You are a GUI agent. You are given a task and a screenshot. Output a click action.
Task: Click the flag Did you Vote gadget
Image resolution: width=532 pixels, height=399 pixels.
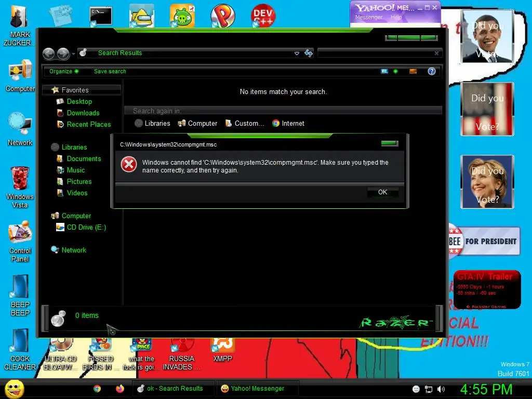point(487,109)
